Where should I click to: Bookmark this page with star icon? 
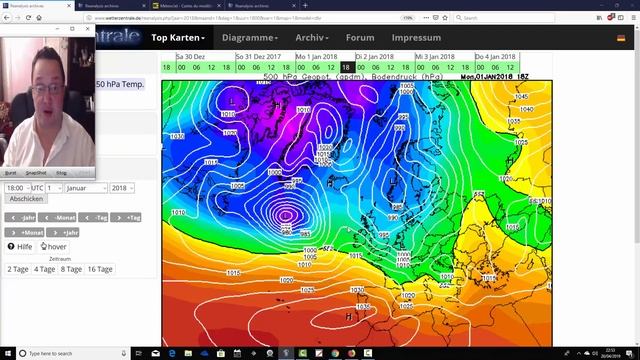[445, 18]
